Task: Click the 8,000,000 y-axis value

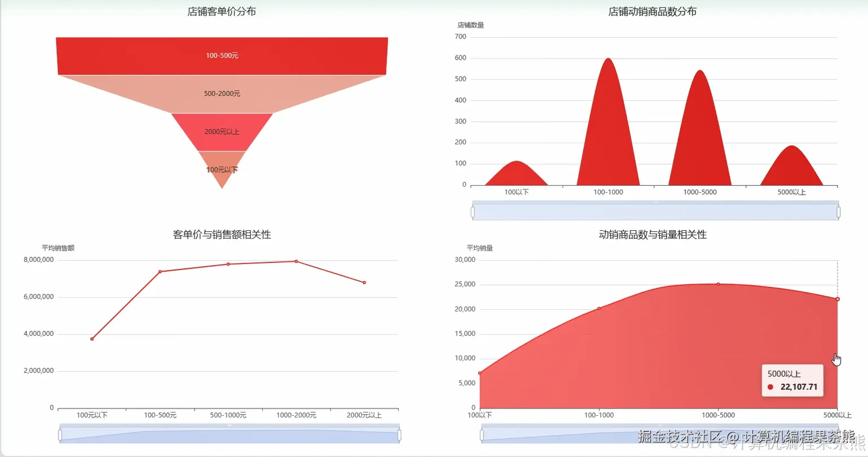Action: (x=39, y=260)
